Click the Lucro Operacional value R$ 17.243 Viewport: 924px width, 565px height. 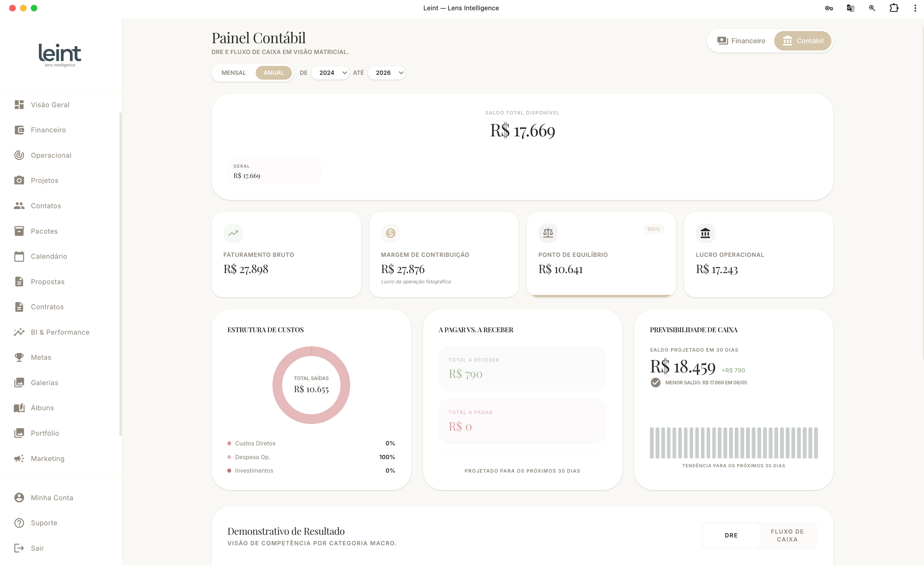(717, 269)
